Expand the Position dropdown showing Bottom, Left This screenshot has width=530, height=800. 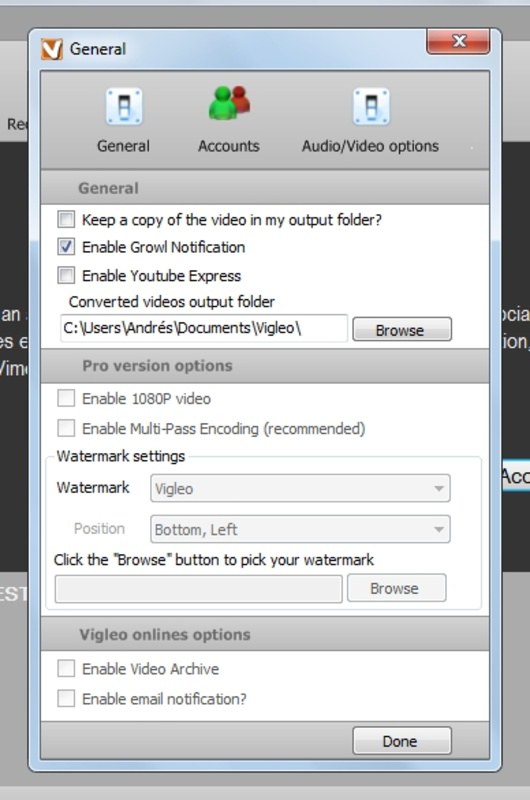click(x=300, y=529)
